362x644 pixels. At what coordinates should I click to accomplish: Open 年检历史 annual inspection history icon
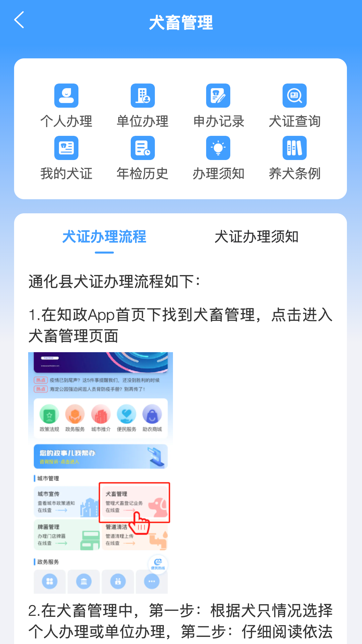142,148
